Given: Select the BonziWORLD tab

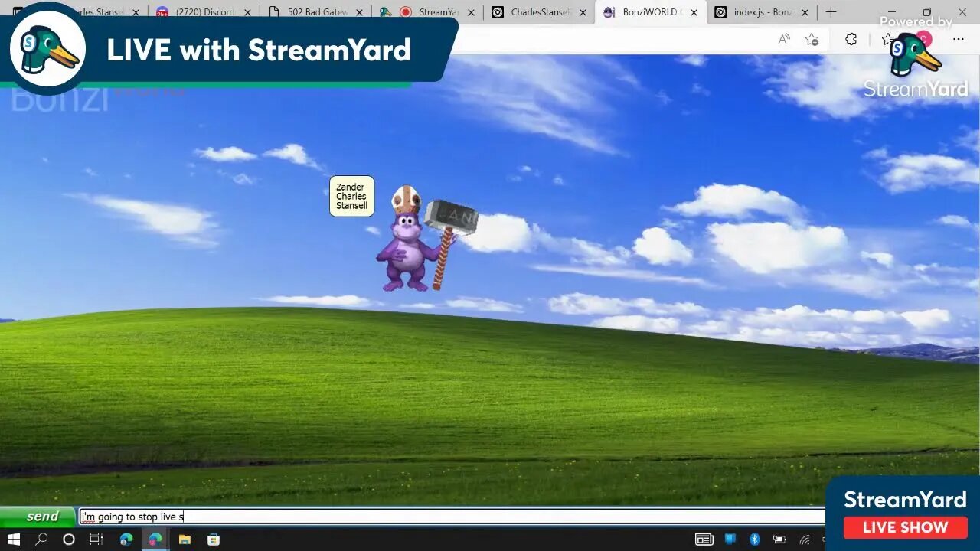Looking at the screenshot, I should pyautogui.click(x=652, y=12).
